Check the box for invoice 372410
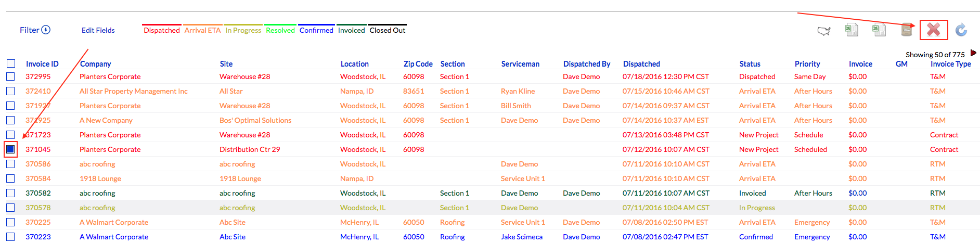 (x=10, y=91)
